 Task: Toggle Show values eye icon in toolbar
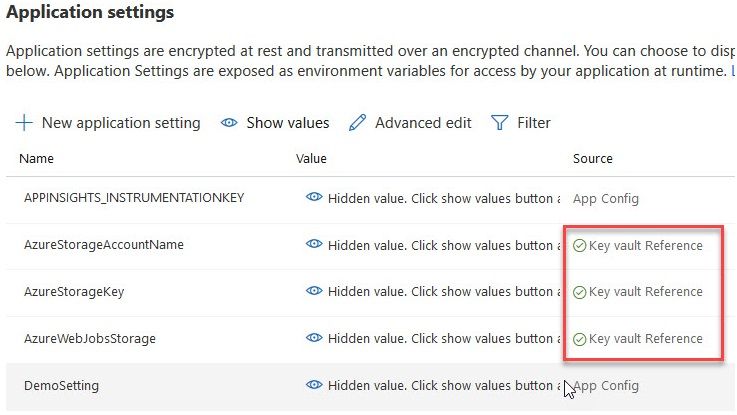230,123
